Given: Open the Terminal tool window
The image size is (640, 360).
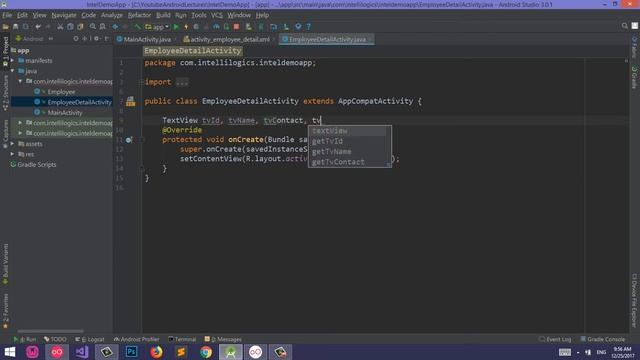Looking at the screenshot, I should coord(182,339).
